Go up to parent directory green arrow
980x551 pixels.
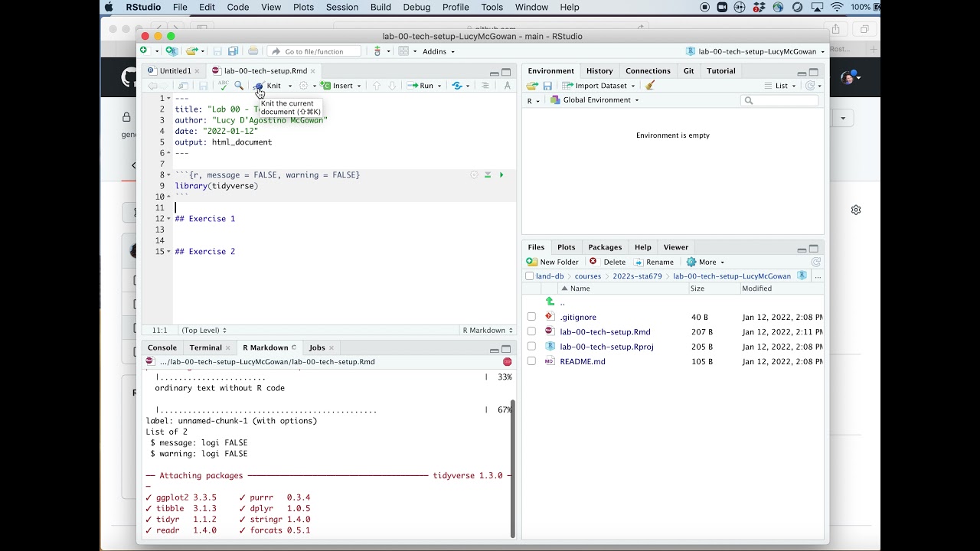[x=550, y=302]
